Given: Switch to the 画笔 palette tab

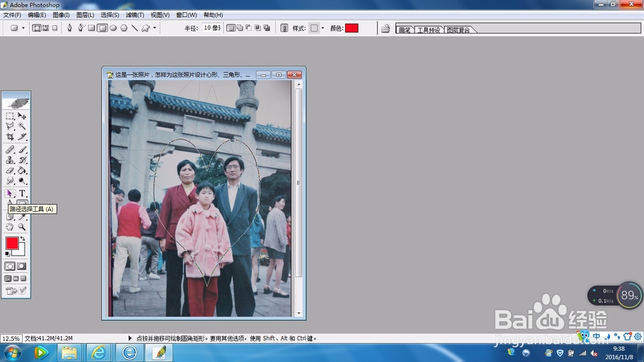Looking at the screenshot, I should click(404, 30).
